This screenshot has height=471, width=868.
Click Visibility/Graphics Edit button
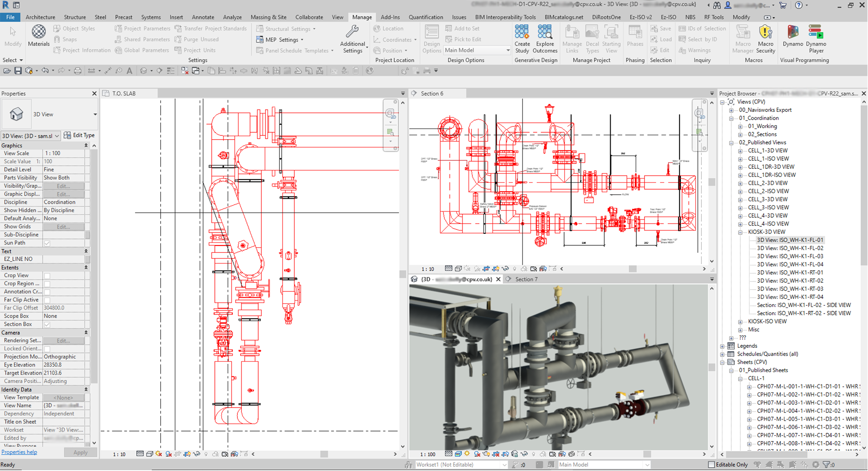coord(63,186)
